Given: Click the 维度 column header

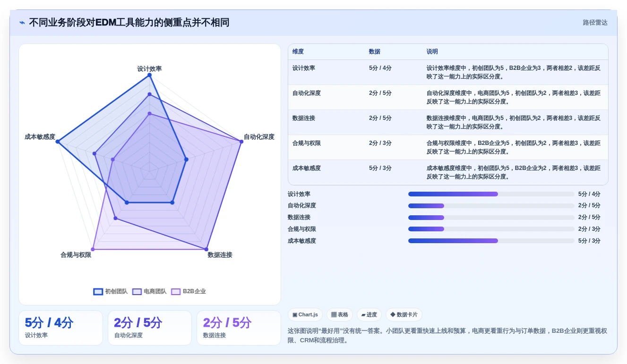Looking at the screenshot, I should (x=298, y=51).
